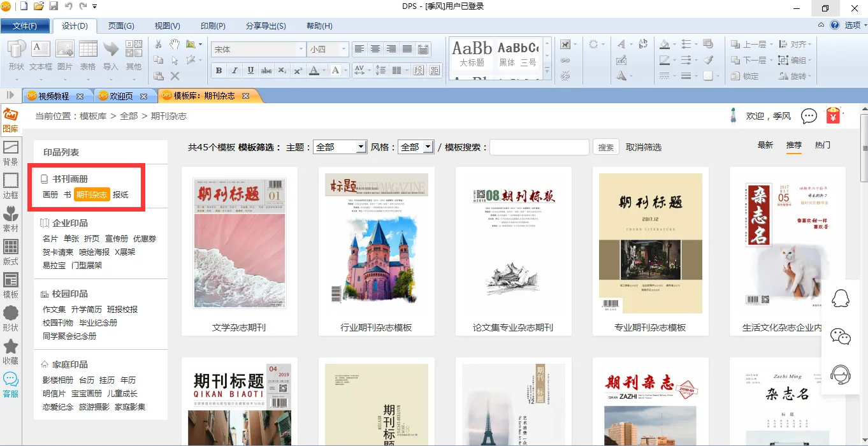Expand the 风格 style filter dropdown

[x=428, y=147]
